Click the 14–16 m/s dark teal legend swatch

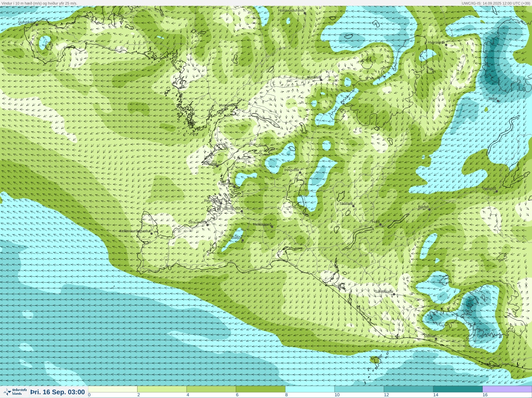458,389
